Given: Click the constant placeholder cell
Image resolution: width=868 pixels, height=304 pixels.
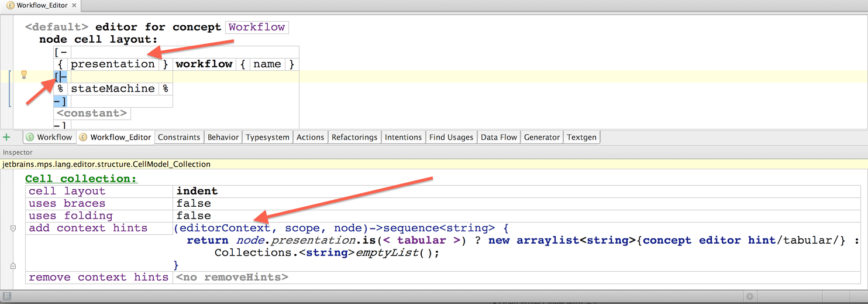Looking at the screenshot, I should point(92,113).
